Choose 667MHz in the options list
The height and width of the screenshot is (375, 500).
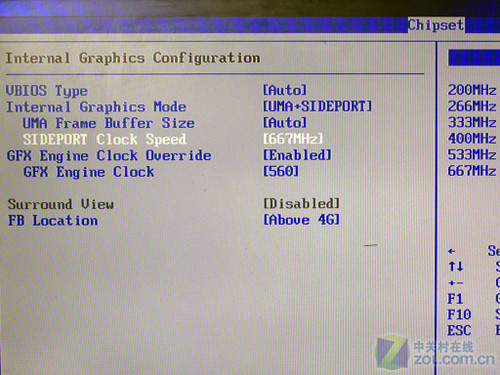[472, 171]
